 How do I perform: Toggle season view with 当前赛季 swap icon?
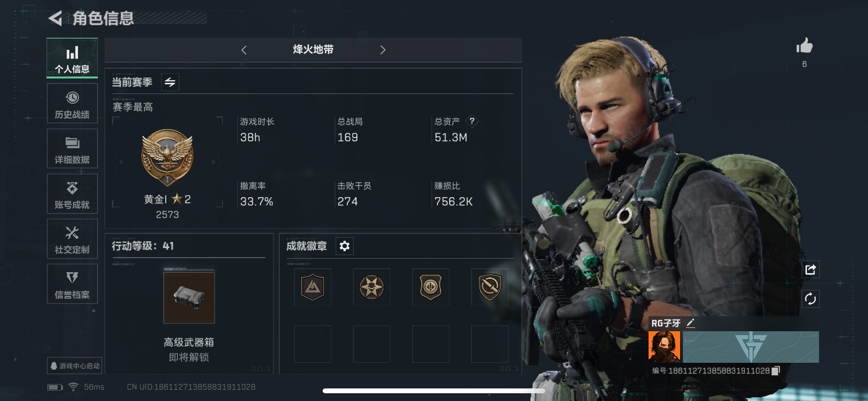(170, 82)
